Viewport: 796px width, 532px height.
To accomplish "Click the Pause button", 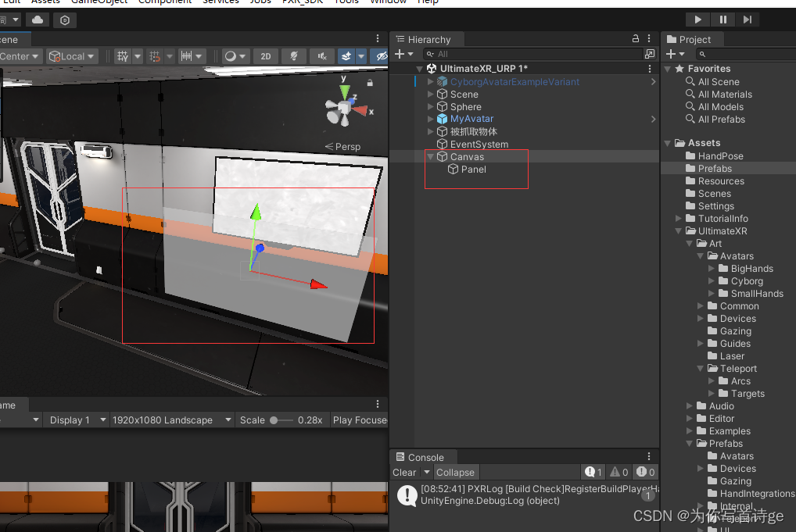I will 723,20.
